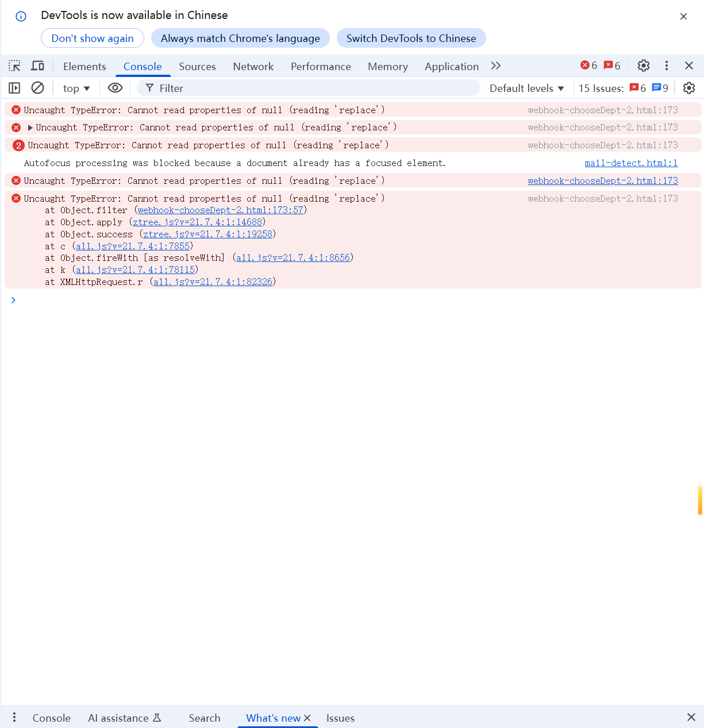
Task: Show the console sidebar icon
Action: 15,88
